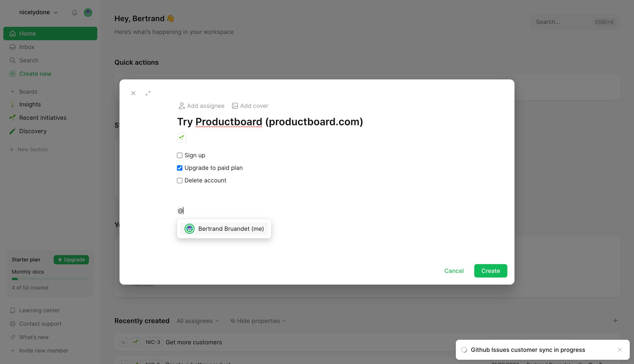Click the Create button in the dialog
Image resolution: width=634 pixels, height=364 pixels.
pyautogui.click(x=490, y=271)
